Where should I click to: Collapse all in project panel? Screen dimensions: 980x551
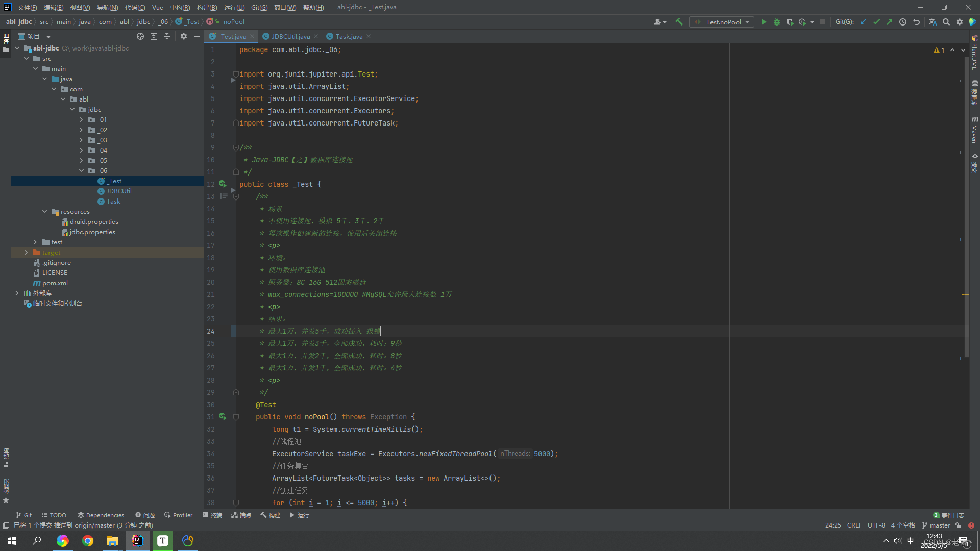pos(167,36)
